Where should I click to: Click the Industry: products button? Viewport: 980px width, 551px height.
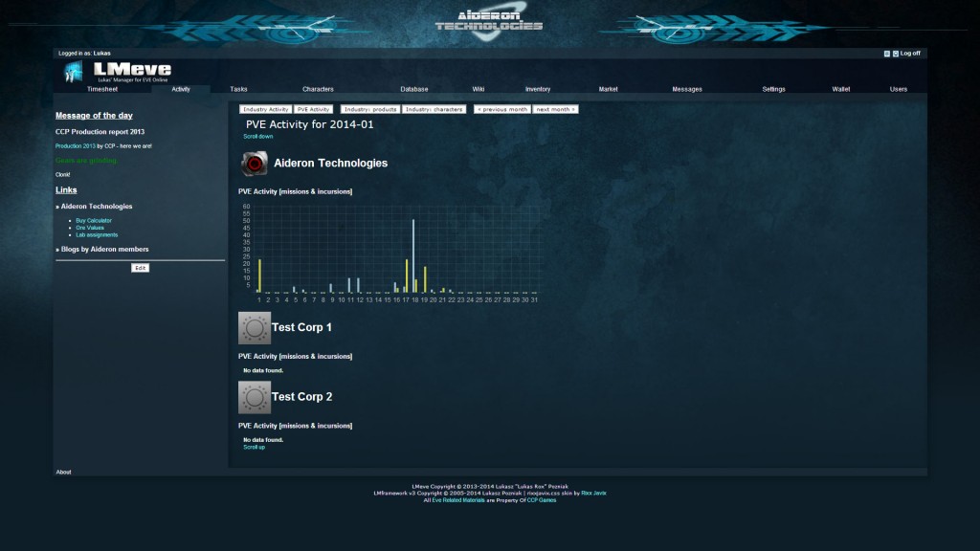tap(370, 109)
